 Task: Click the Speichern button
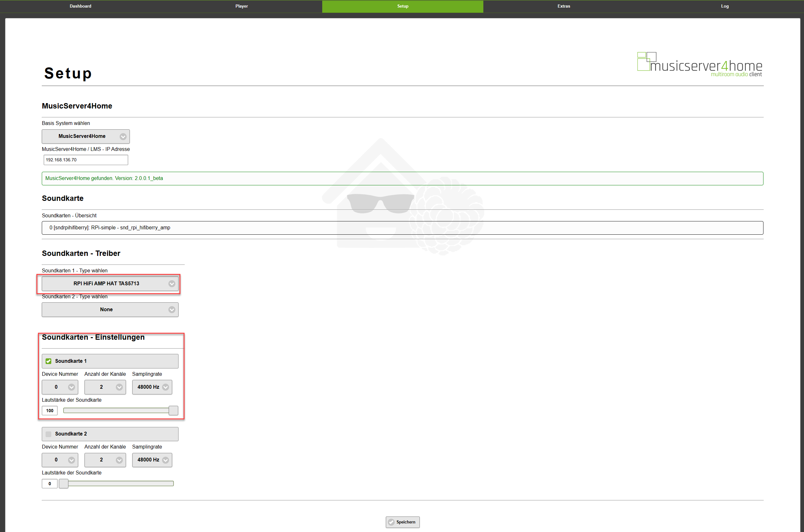(x=402, y=522)
